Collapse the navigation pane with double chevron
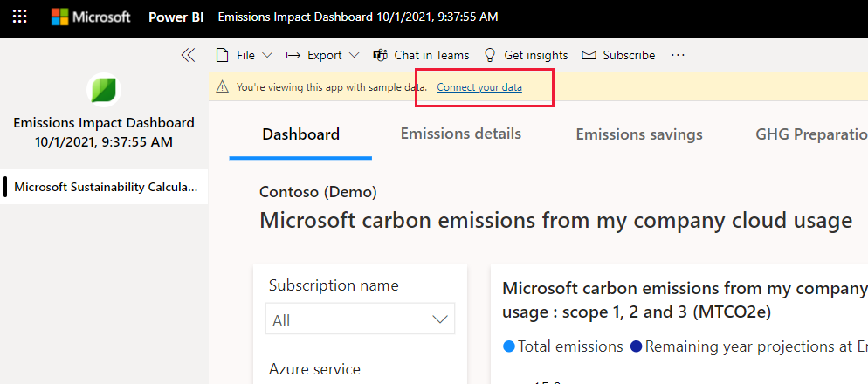 (x=189, y=55)
